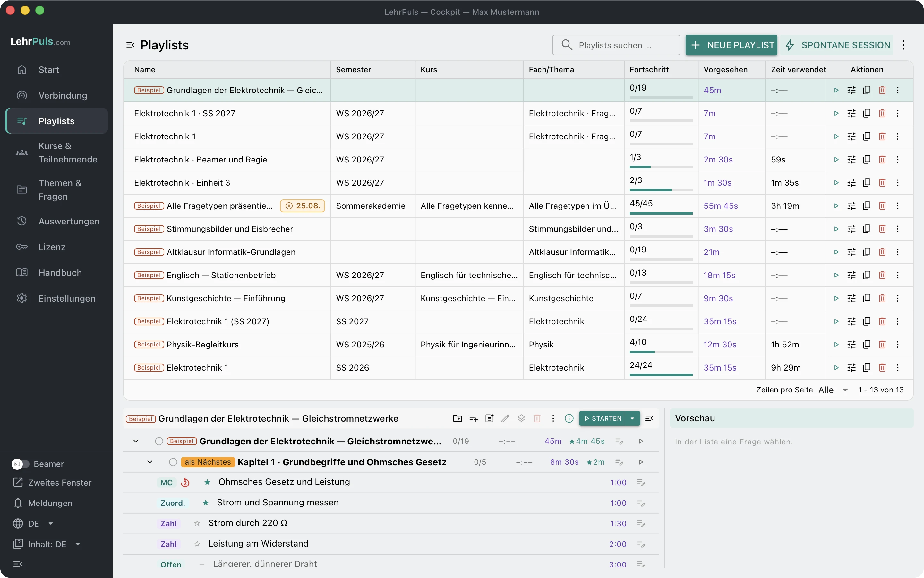Play Kapitel 1 · Grundbegriffe und Ohmsches Gesetz

tap(641, 462)
